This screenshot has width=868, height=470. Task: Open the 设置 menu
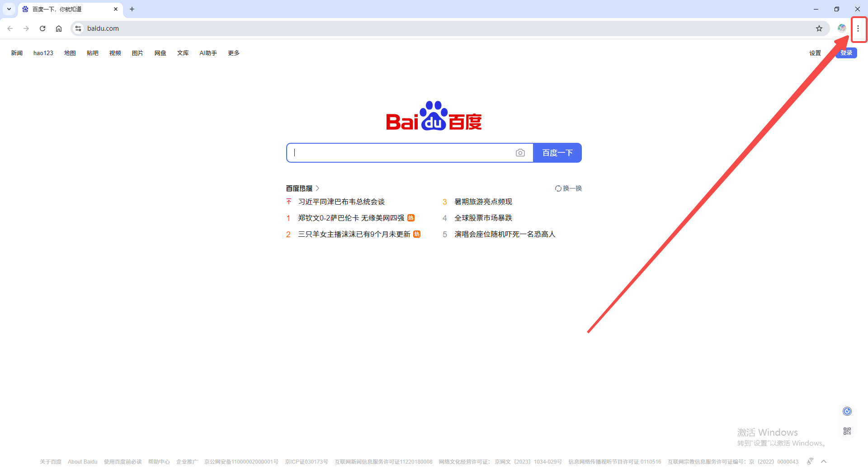coord(815,53)
